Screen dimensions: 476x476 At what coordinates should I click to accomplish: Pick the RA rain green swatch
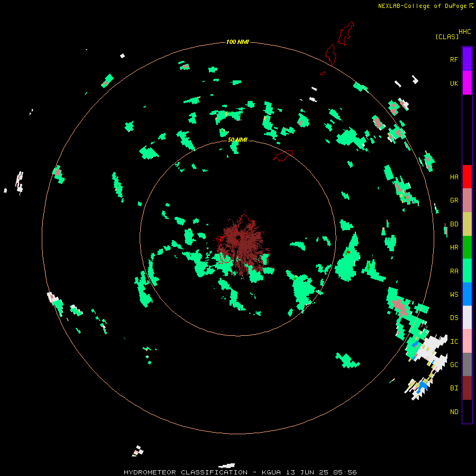click(467, 271)
